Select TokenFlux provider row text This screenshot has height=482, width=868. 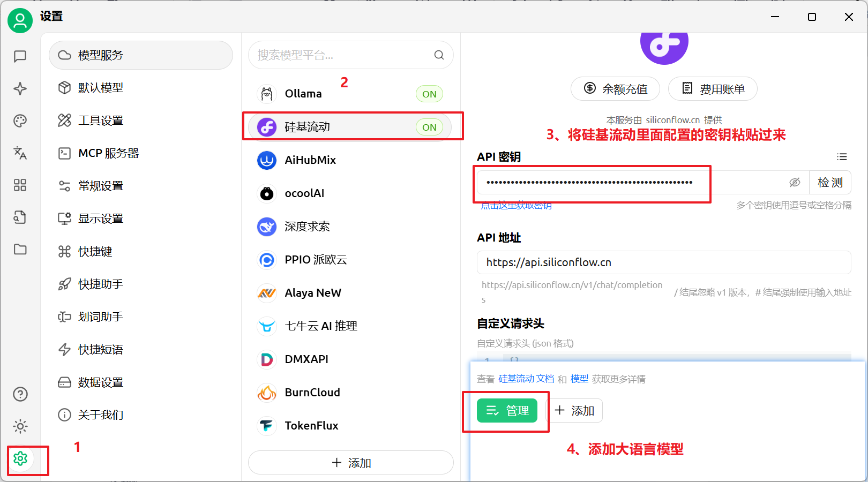tap(311, 426)
